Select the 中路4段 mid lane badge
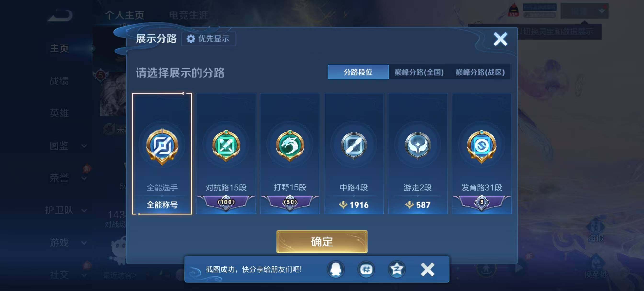 coord(354,154)
